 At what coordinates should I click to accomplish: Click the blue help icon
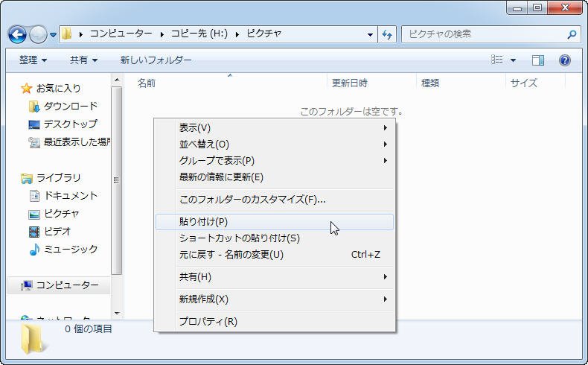(x=565, y=60)
